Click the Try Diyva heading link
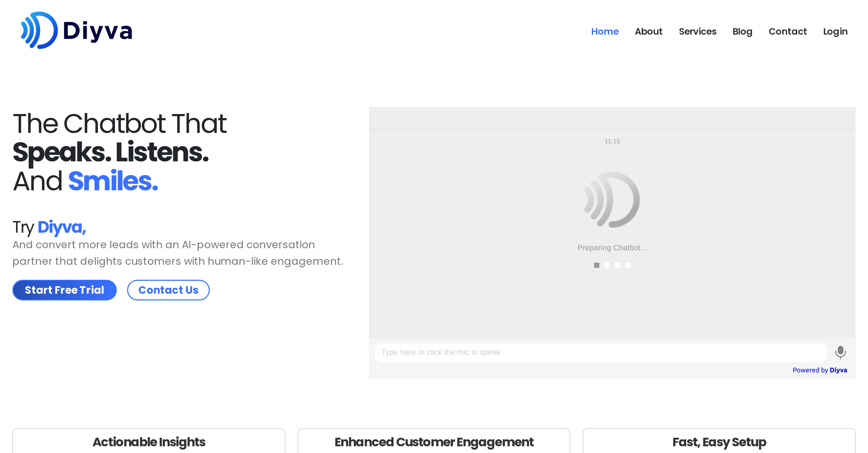This screenshot has width=868, height=453. (49, 227)
